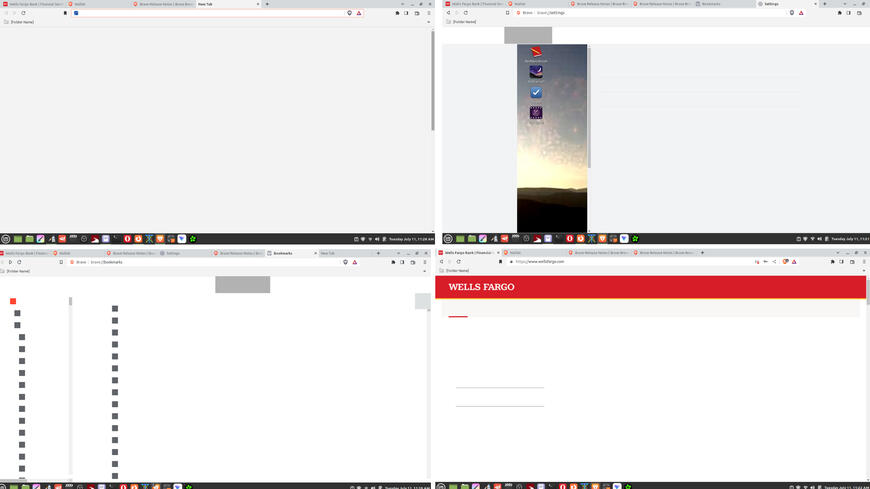This screenshot has width=870, height=489.
Task: Click Brave Shields icon in Wells Fargo address bar
Action: (x=785, y=262)
